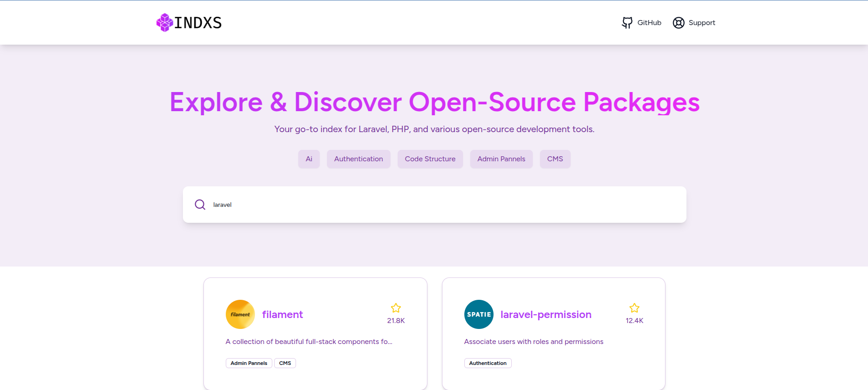This screenshot has height=390, width=868.
Task: Choose the Admin Pannels category tag
Action: coord(501,159)
